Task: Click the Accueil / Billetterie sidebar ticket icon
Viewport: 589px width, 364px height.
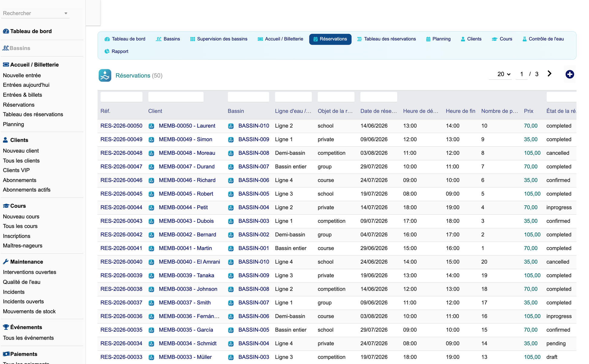Action: (6, 65)
